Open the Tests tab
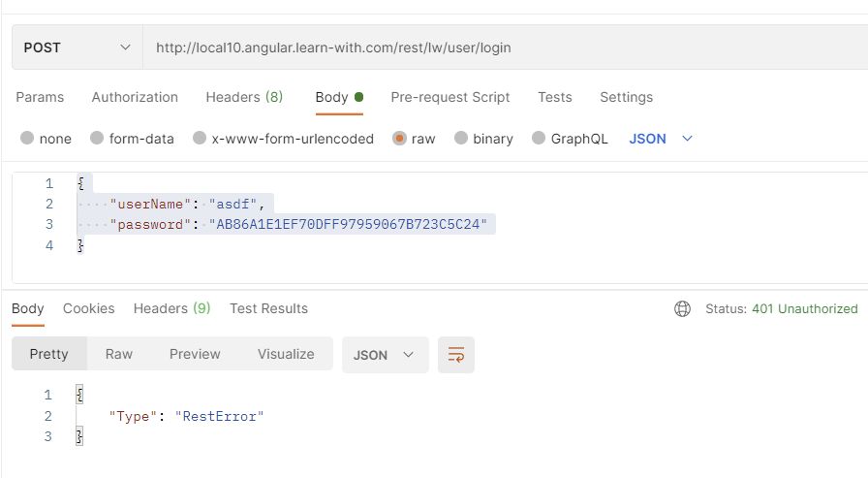 point(555,98)
